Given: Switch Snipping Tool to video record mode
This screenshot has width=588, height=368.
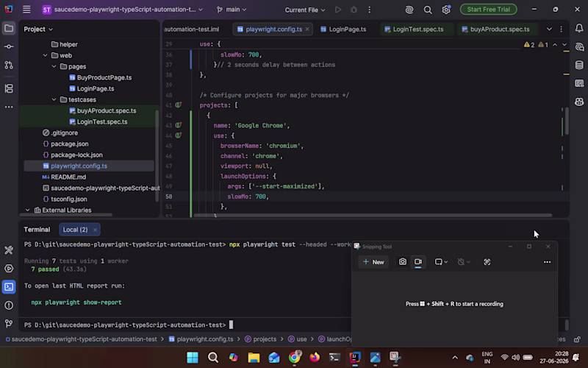Looking at the screenshot, I should (418, 262).
